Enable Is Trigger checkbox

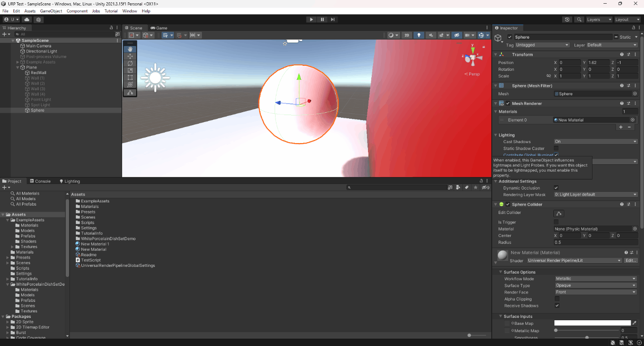(x=556, y=222)
